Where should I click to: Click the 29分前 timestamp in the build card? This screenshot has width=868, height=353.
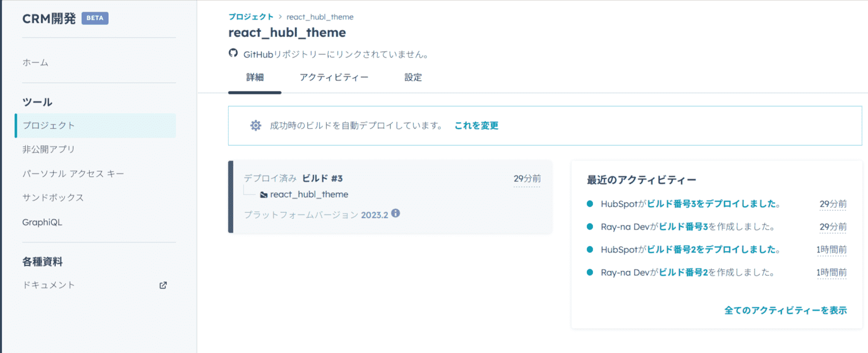(x=527, y=179)
